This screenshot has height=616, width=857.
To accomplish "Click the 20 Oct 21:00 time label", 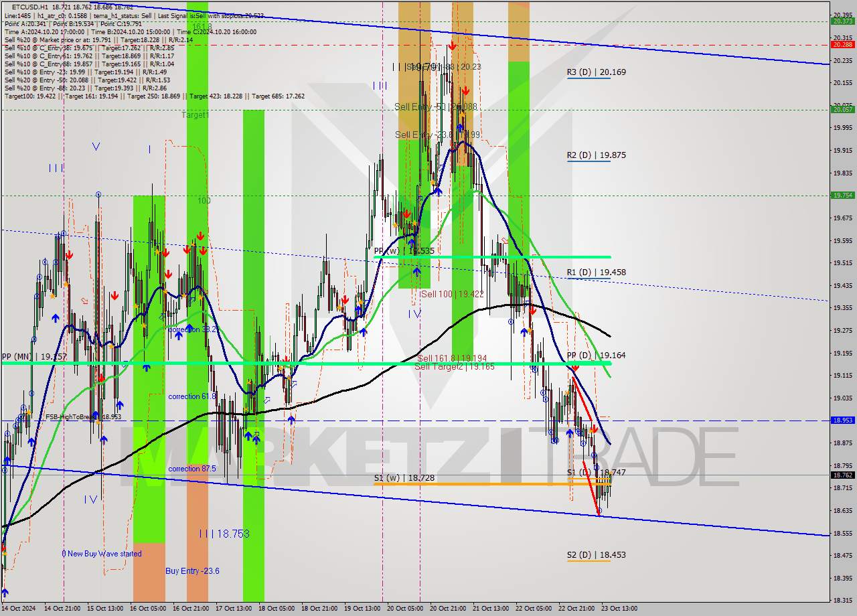I will tap(448, 609).
